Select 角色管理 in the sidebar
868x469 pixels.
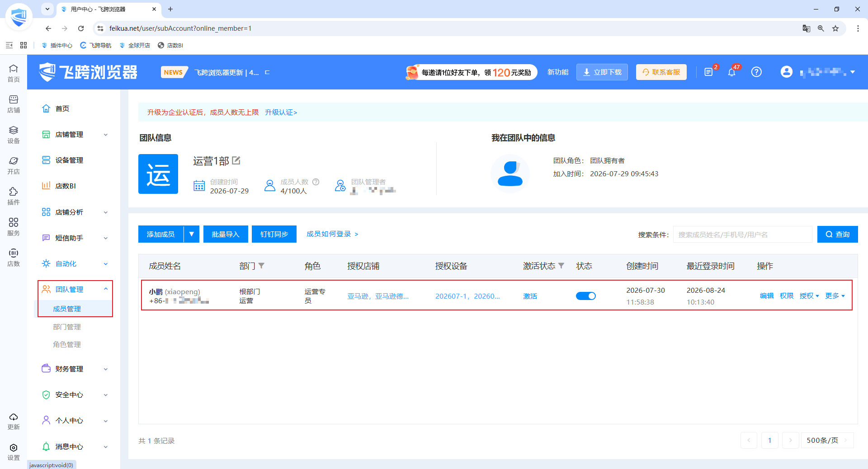pyautogui.click(x=67, y=344)
